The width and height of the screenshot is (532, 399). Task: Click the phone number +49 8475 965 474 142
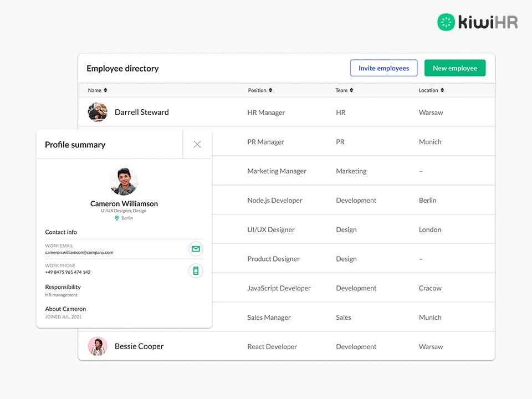point(68,272)
